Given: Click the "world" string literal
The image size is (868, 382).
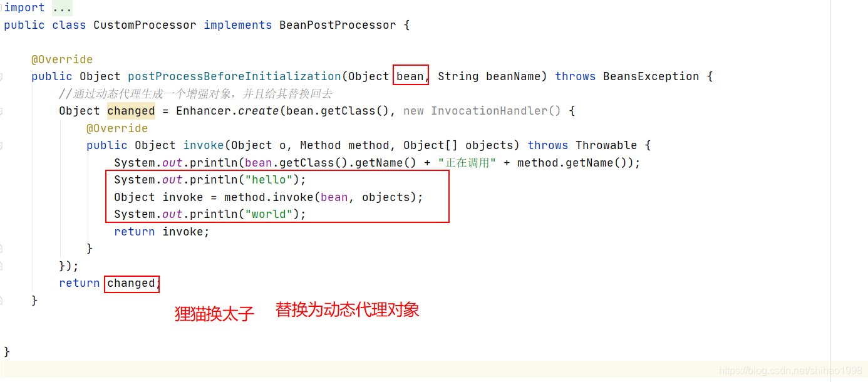Looking at the screenshot, I should point(269,214).
